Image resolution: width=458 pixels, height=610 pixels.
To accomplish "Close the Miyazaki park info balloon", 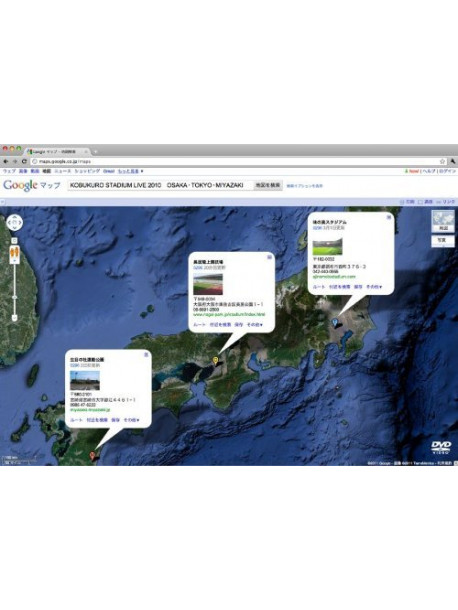I will (x=146, y=354).
